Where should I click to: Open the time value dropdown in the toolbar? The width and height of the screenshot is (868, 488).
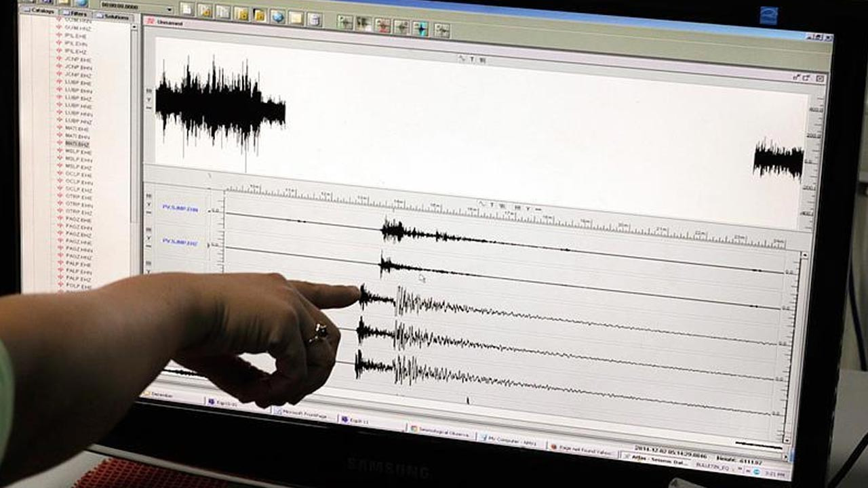169,9
